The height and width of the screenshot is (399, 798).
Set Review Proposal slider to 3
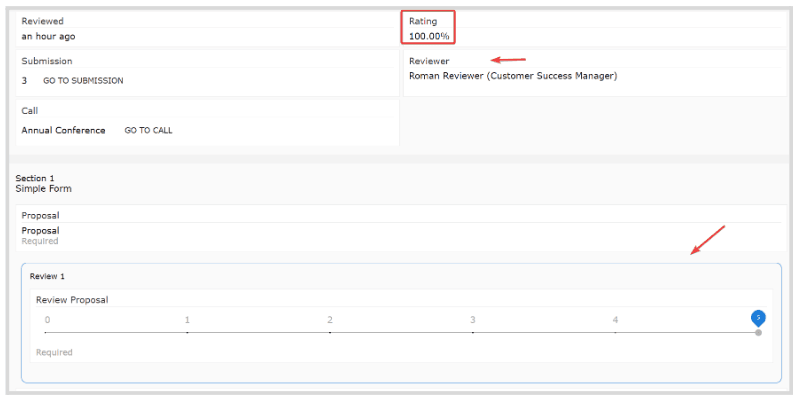point(473,332)
